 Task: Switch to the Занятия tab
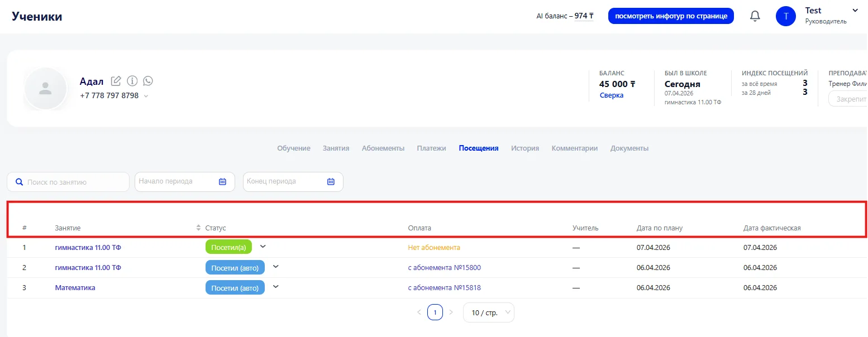click(336, 148)
